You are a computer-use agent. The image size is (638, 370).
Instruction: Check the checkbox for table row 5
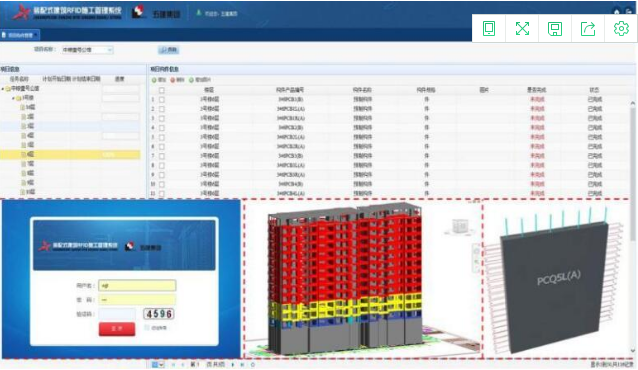coord(162,137)
